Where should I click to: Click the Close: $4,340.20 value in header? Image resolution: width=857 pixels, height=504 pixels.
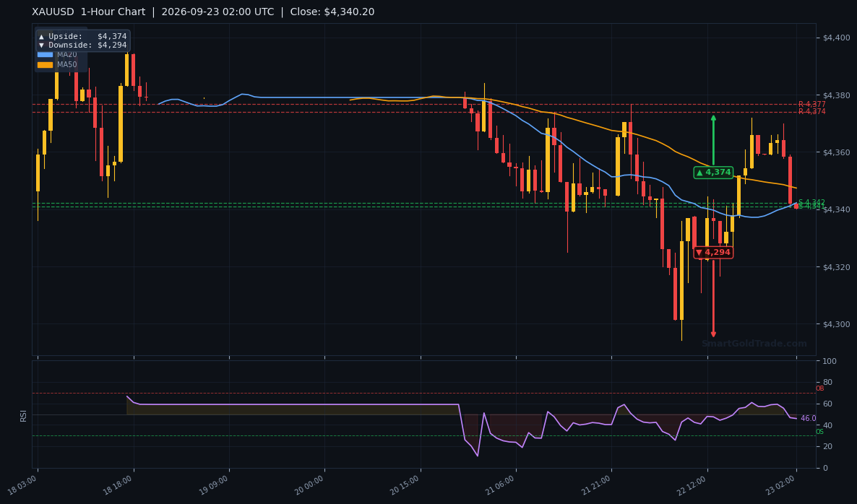point(332,12)
